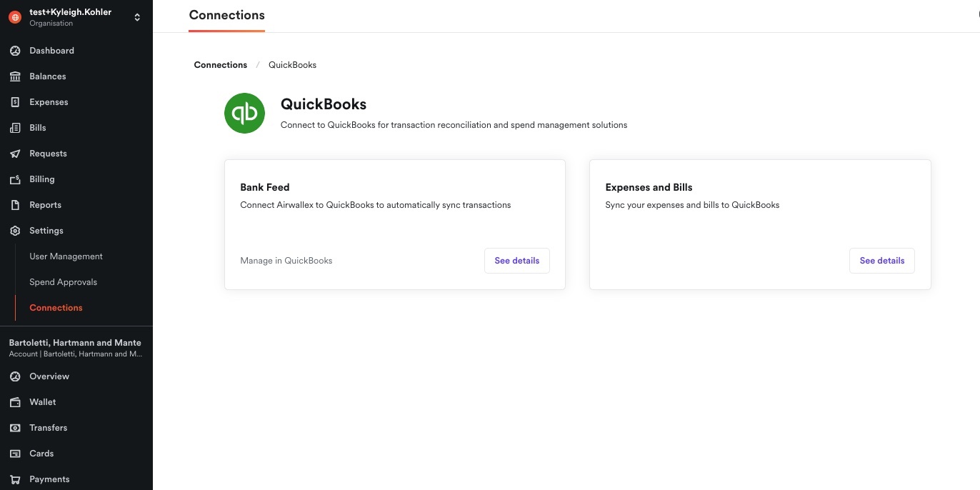
Task: Click the Requests paper plane icon
Action: click(x=15, y=154)
